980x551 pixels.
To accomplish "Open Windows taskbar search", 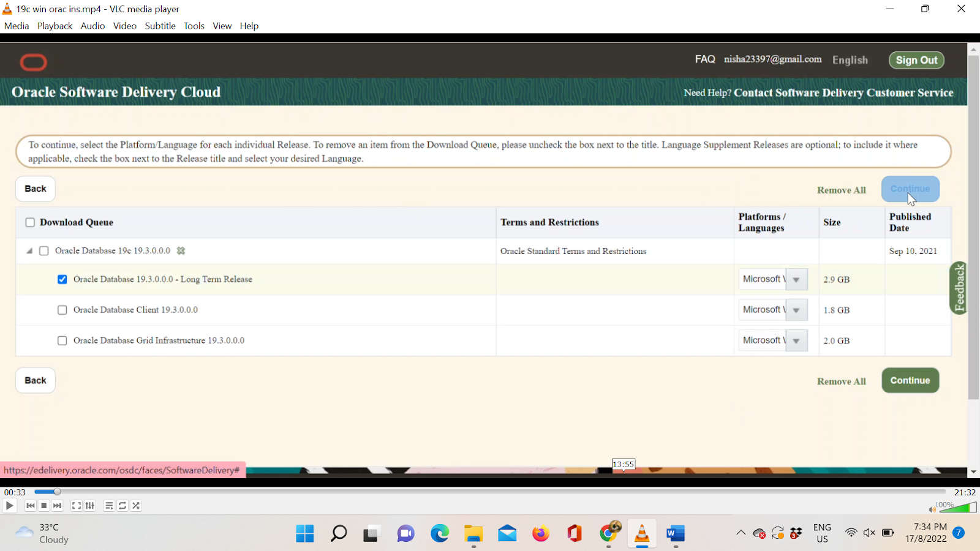I will (x=339, y=533).
